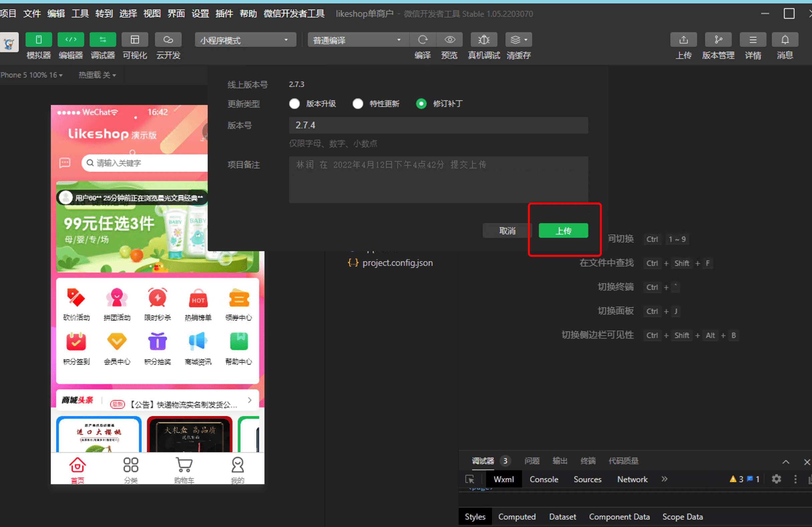Tap 购物车 tab in simulator
This screenshot has width=812, height=527.
[184, 470]
